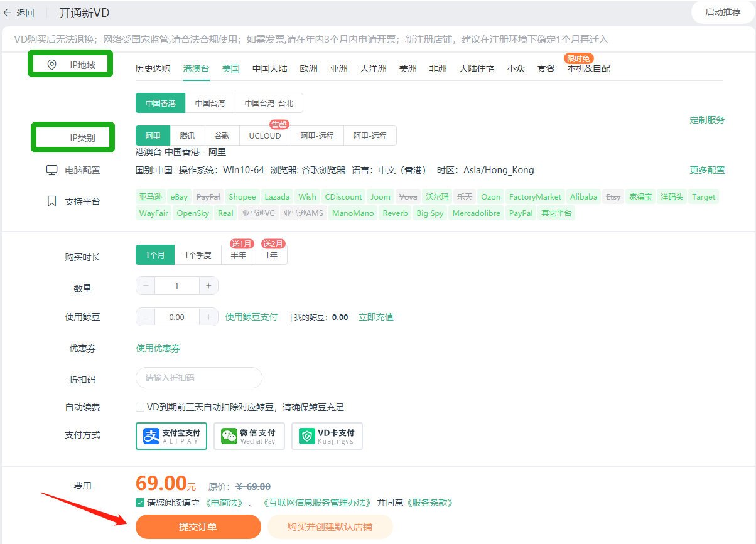Click the 提交订单 submit button
This screenshot has height=544, width=756.
click(x=198, y=526)
